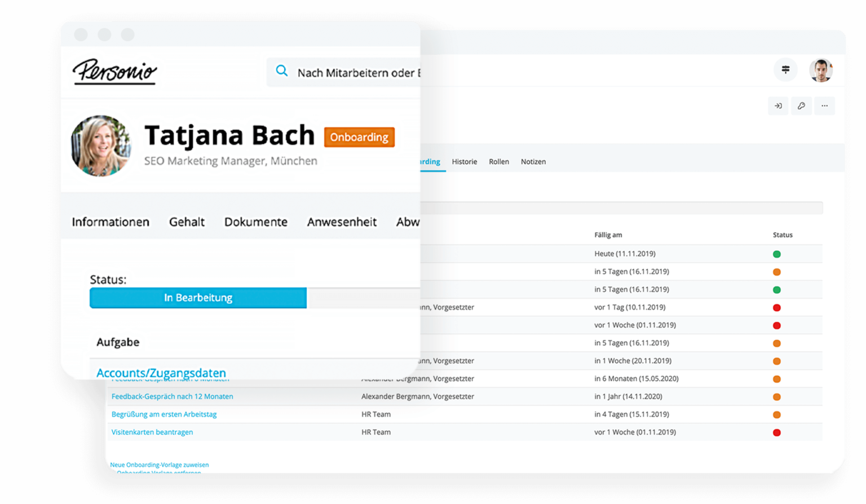Open the Accounts/Zugangsdaten task
The width and height of the screenshot is (866, 504).
pyautogui.click(x=161, y=373)
